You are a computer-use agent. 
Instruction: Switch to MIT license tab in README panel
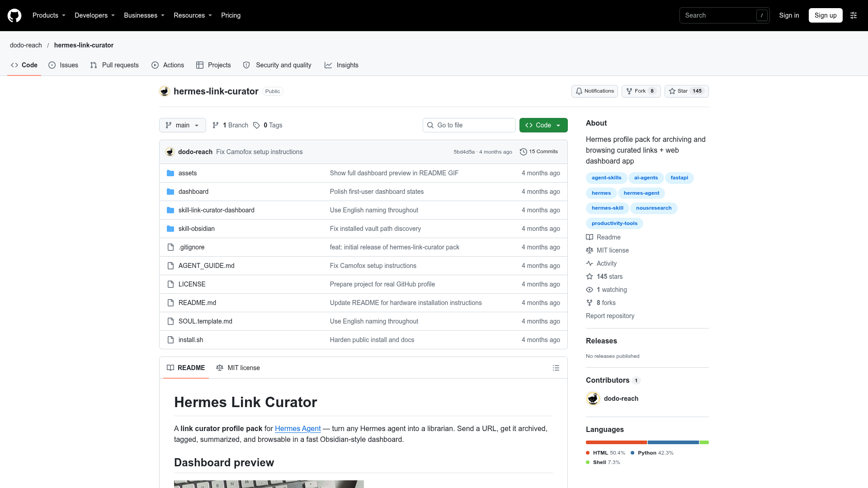click(x=238, y=368)
